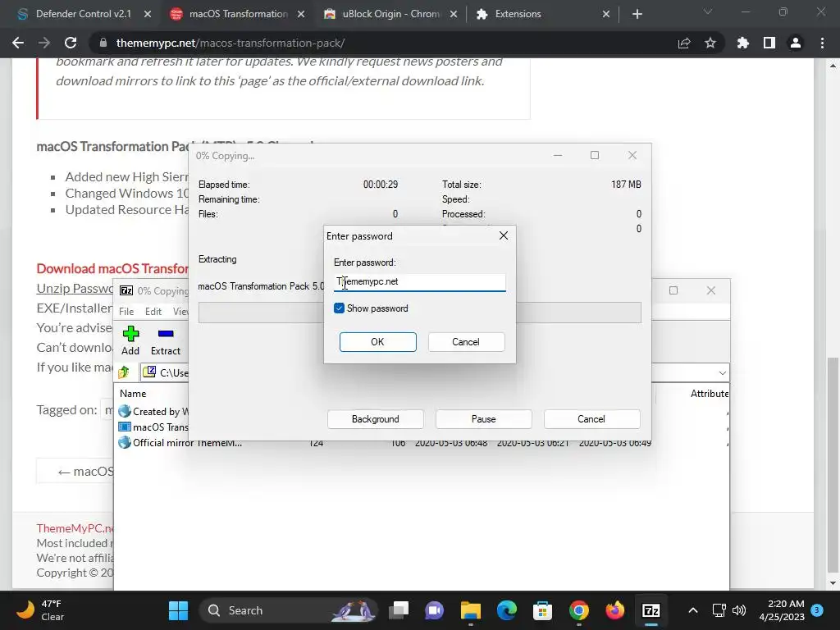Close the Defender Control v2.1 tab
The width and height of the screenshot is (840, 630).
click(x=148, y=14)
